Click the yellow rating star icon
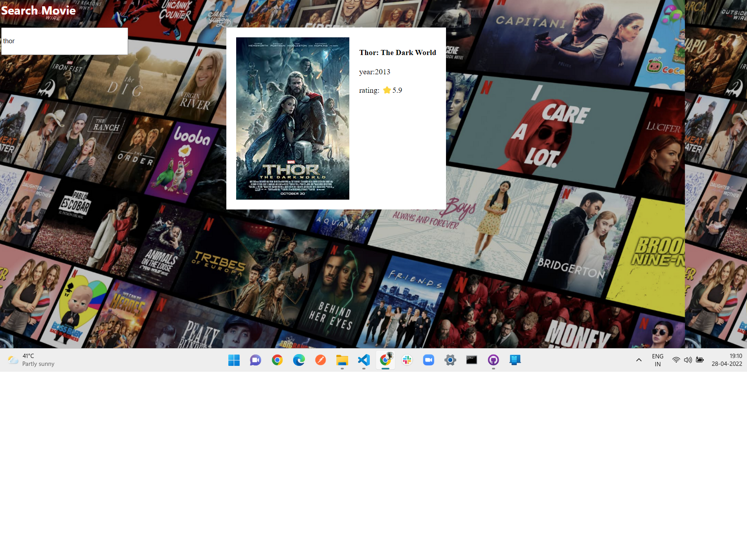 tap(387, 90)
